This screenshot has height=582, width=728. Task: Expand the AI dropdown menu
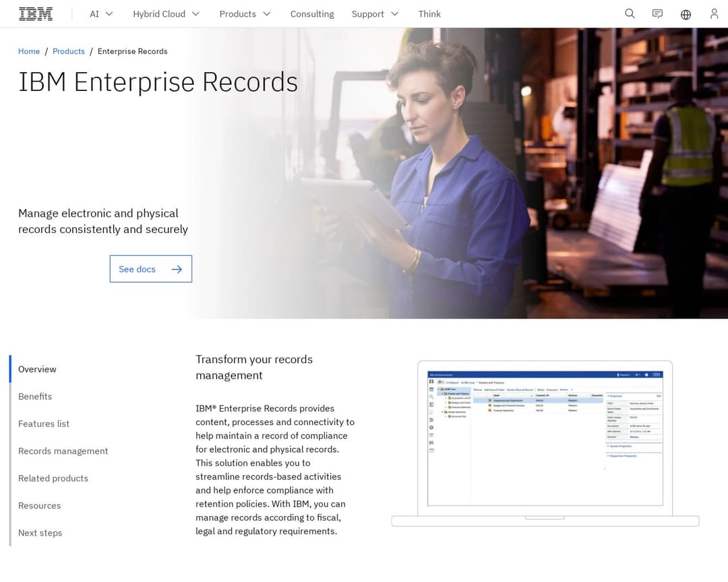(x=100, y=13)
